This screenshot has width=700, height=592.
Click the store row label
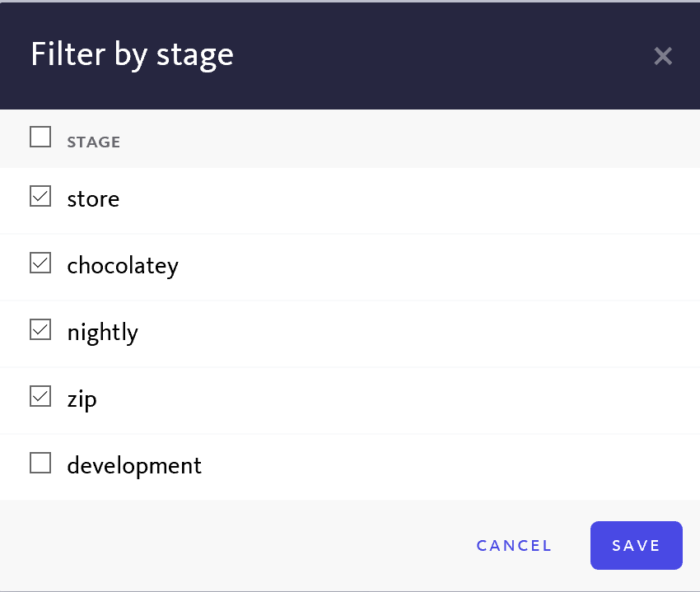coord(92,198)
